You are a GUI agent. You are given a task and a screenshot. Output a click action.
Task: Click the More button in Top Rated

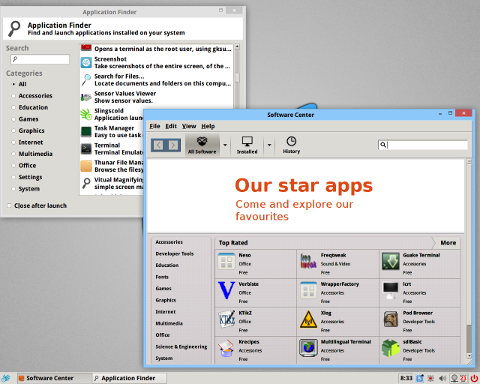pyautogui.click(x=448, y=243)
